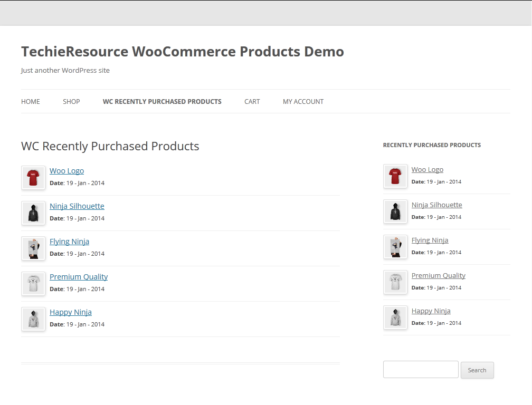
Task: Click the date under Premium Quality in main list
Action: coord(77,289)
